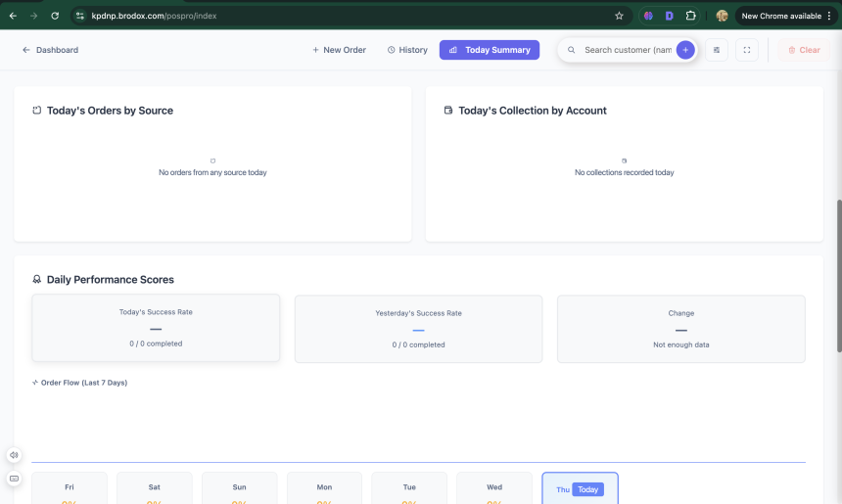Click the speaker sound icon on left edge
Screen dimensions: 842x504
[14, 455]
